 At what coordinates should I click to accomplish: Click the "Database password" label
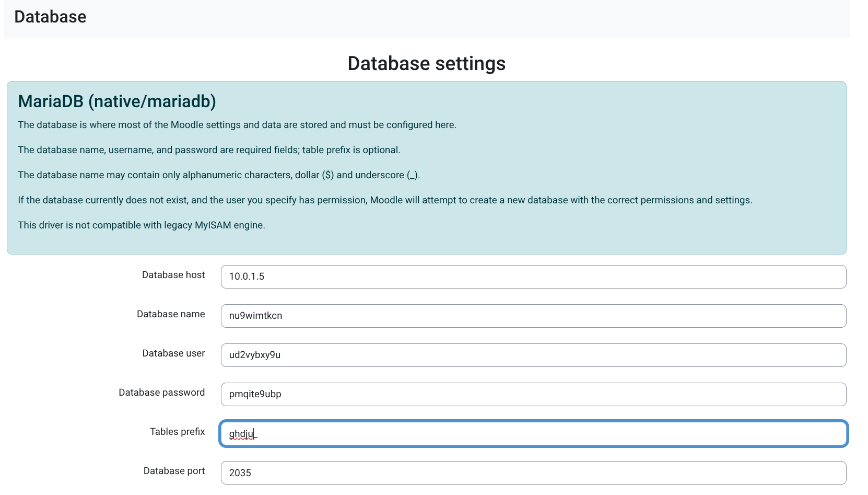161,393
